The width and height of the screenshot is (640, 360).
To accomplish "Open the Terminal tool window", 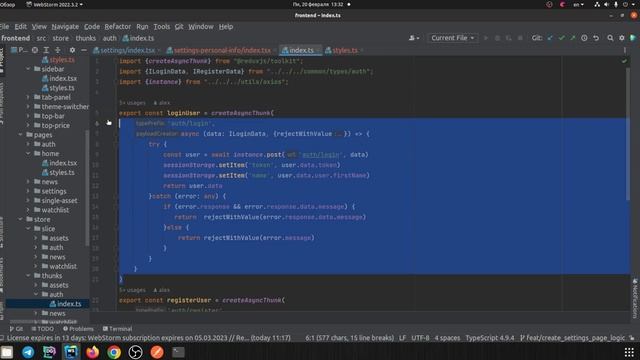I will 118,329.
